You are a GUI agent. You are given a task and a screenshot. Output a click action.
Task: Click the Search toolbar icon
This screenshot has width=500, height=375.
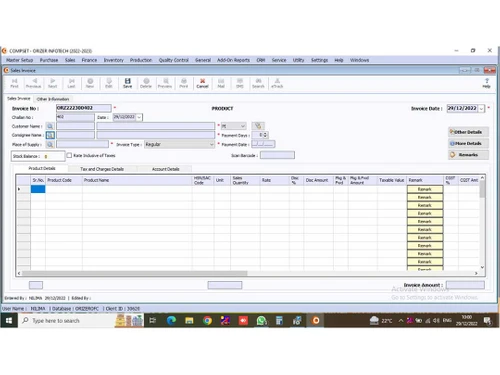258,83
